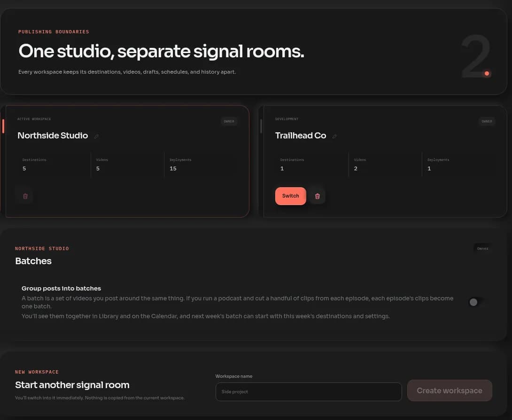Screen dimensions: 512x420
Task: Click Northside Studio Destinations count 5
Action: click(x=24, y=168)
